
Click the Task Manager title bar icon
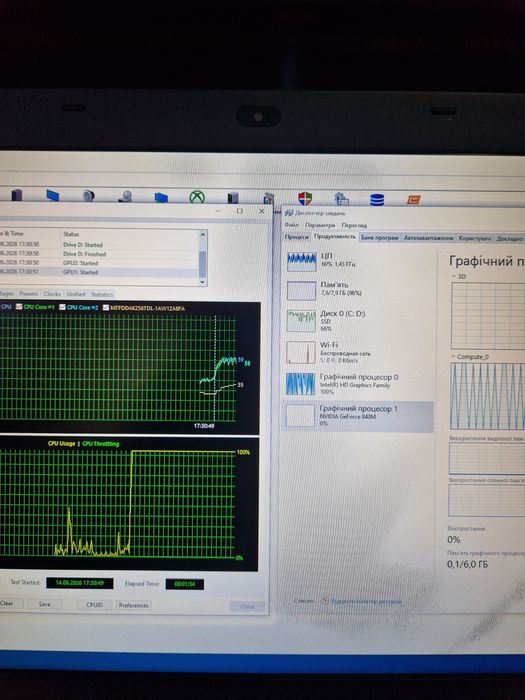click(289, 213)
